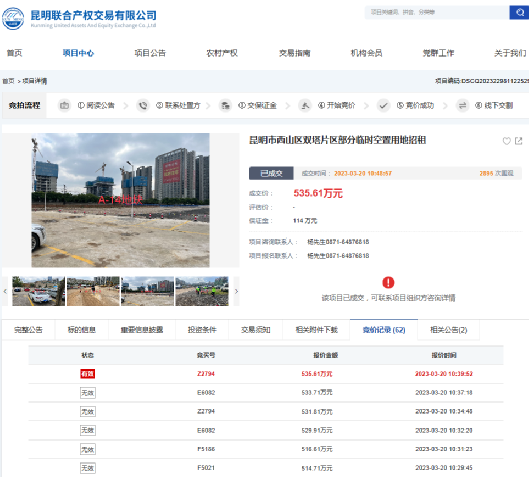The width and height of the screenshot is (529, 477).
Task: Open 机构会员 in the navigation bar
Action: 366,53
